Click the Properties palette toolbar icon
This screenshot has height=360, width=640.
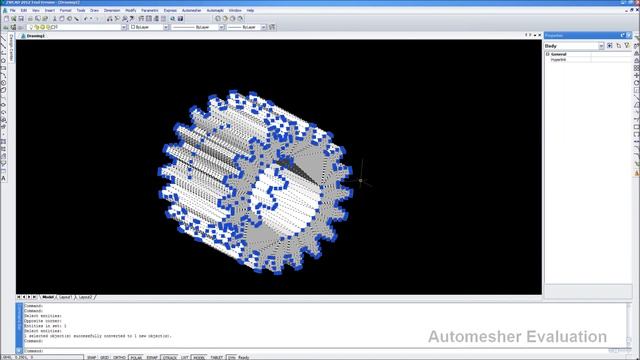coord(141,19)
